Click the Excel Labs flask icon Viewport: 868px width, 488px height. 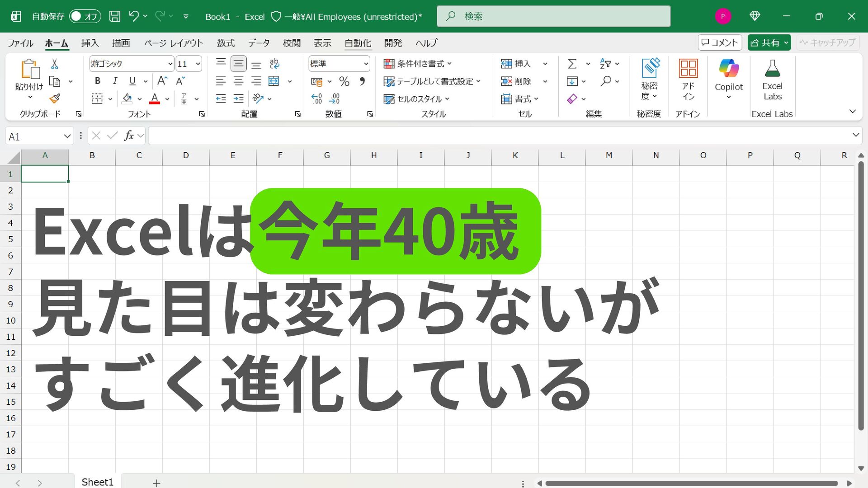(772, 69)
